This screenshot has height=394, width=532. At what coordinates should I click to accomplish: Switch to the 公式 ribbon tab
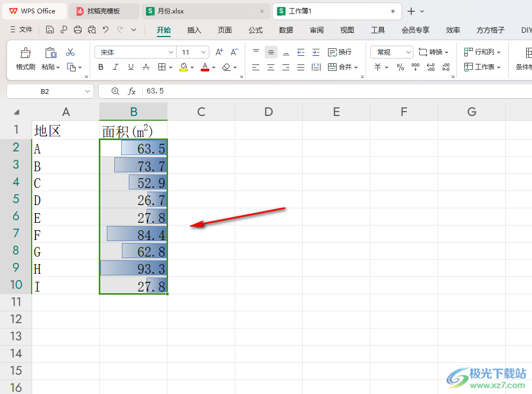coord(256,30)
